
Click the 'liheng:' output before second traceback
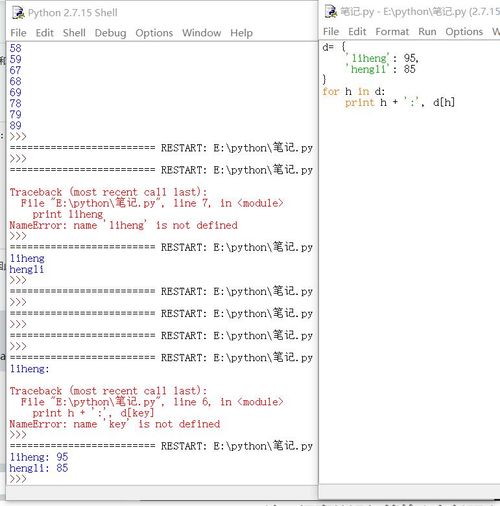tap(29, 369)
